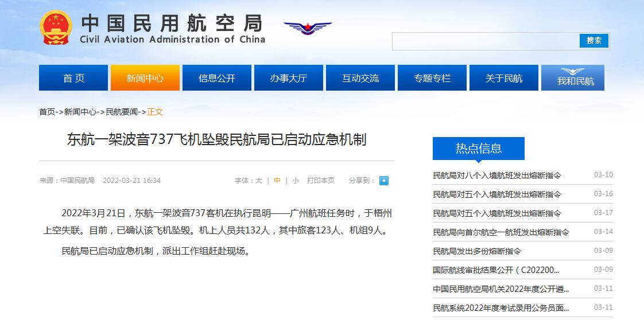The width and height of the screenshot is (644, 320).
Task: Go to 首页 in the breadcrumb
Action: (x=47, y=112)
